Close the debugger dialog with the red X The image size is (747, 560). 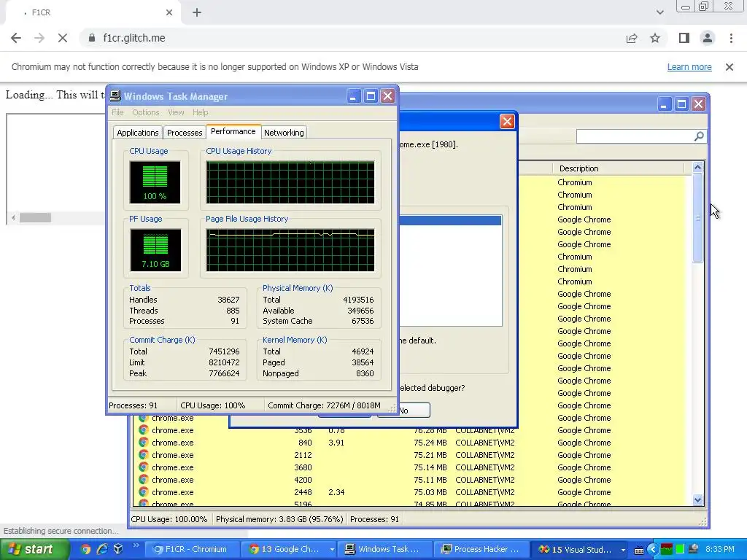[507, 122]
